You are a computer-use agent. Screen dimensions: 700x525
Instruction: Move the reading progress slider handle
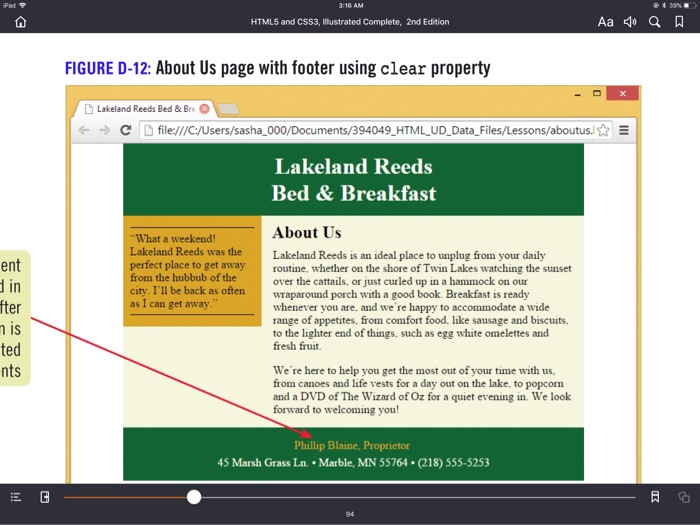(194, 497)
